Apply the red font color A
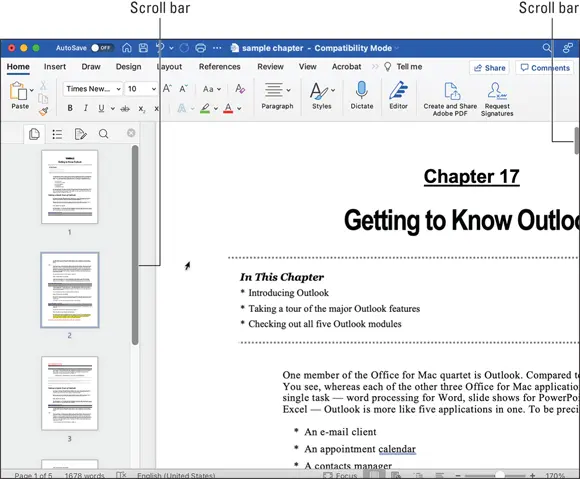 (228, 108)
